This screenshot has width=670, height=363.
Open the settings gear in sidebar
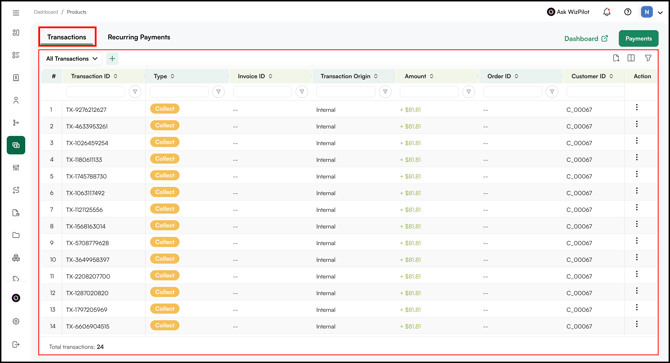(x=16, y=321)
